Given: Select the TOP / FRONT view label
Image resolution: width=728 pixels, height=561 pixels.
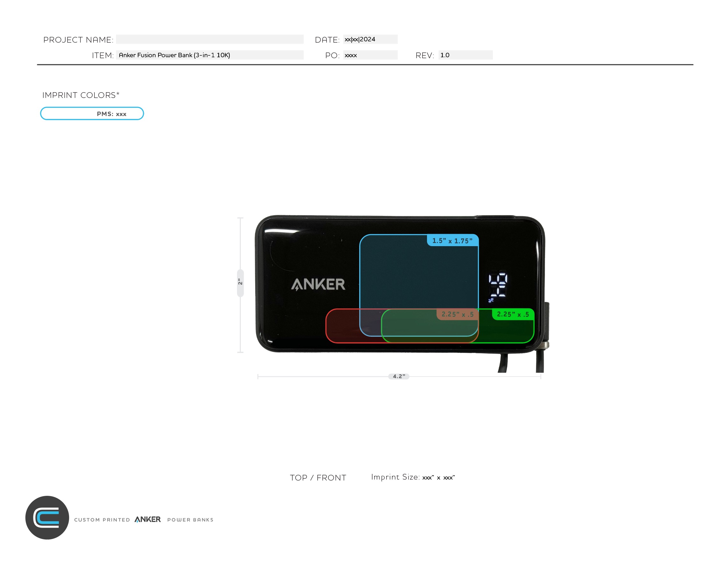Looking at the screenshot, I should pyautogui.click(x=318, y=478).
